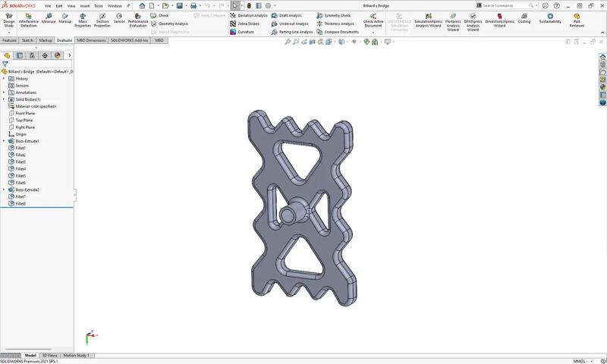The image size is (607, 364).
Task: Open the Costing tool
Action: click(x=524, y=18)
